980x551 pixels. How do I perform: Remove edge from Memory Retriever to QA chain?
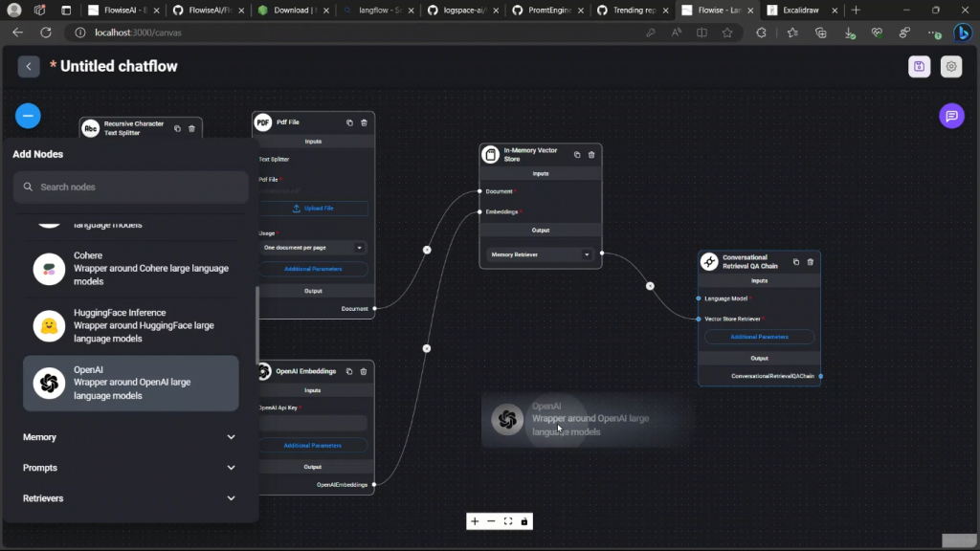tap(650, 286)
